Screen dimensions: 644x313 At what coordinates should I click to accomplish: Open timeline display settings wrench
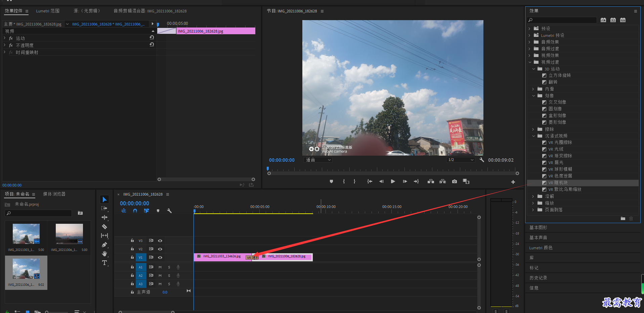coord(169,211)
